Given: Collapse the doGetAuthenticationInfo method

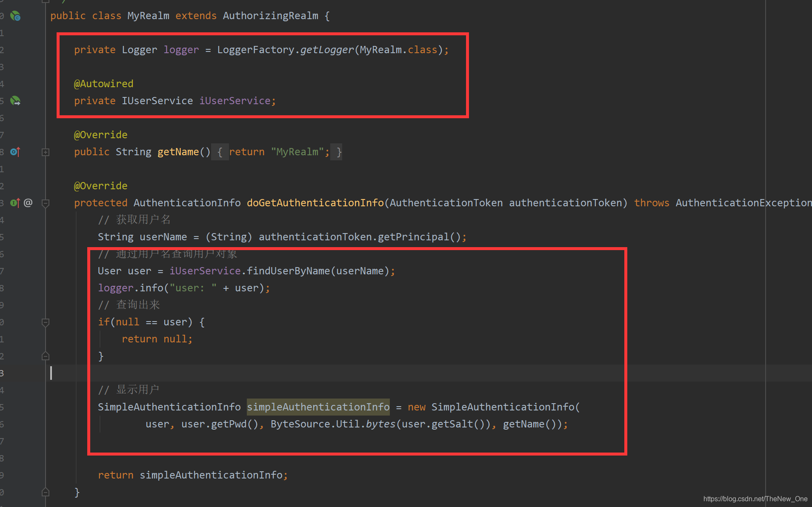Looking at the screenshot, I should tap(46, 203).
